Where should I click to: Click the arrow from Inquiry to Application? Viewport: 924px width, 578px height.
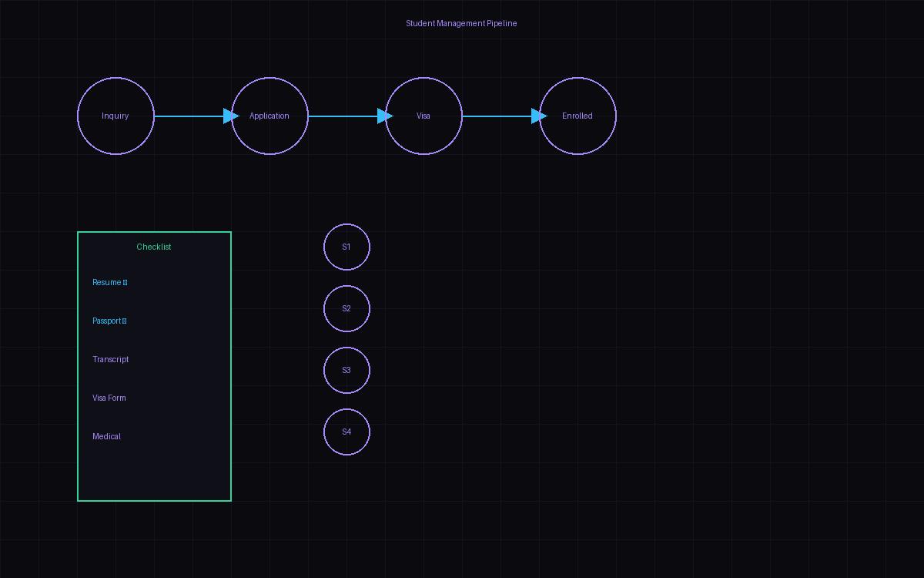pos(189,116)
